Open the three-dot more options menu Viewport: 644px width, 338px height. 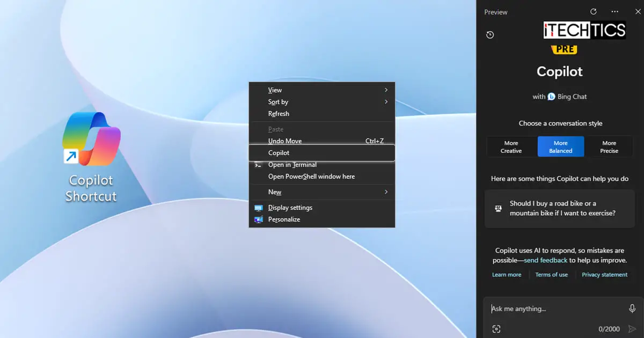point(614,12)
